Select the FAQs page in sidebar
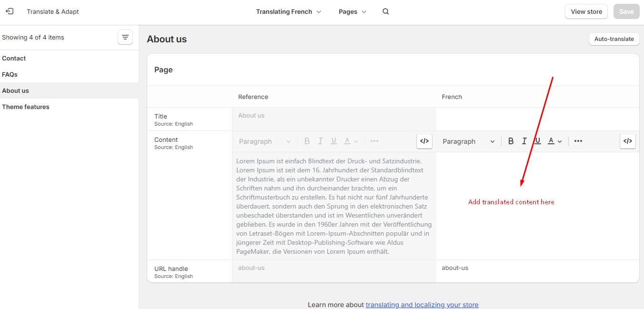Viewport: 644px width, 309px height. (10, 74)
